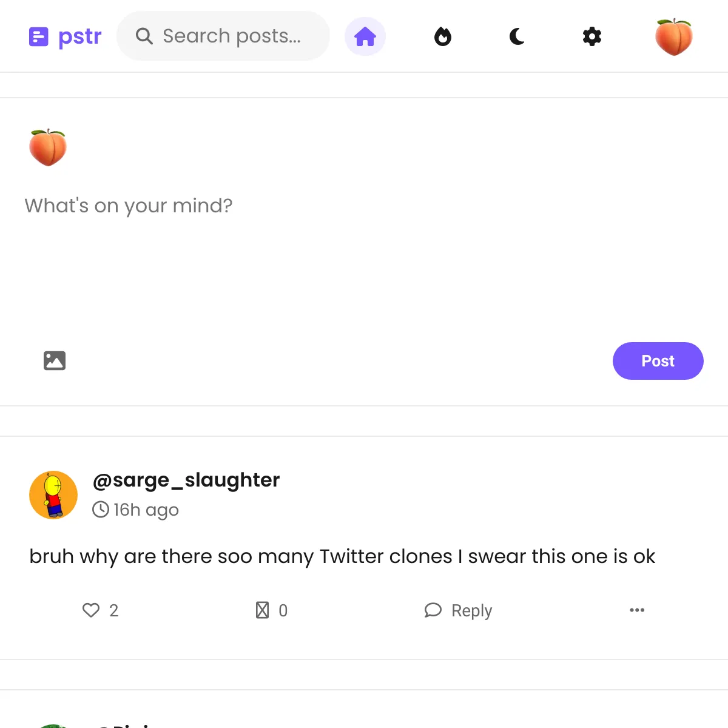This screenshot has height=728, width=728.
Task: Click the 16h ago timestamp
Action: [x=146, y=510]
